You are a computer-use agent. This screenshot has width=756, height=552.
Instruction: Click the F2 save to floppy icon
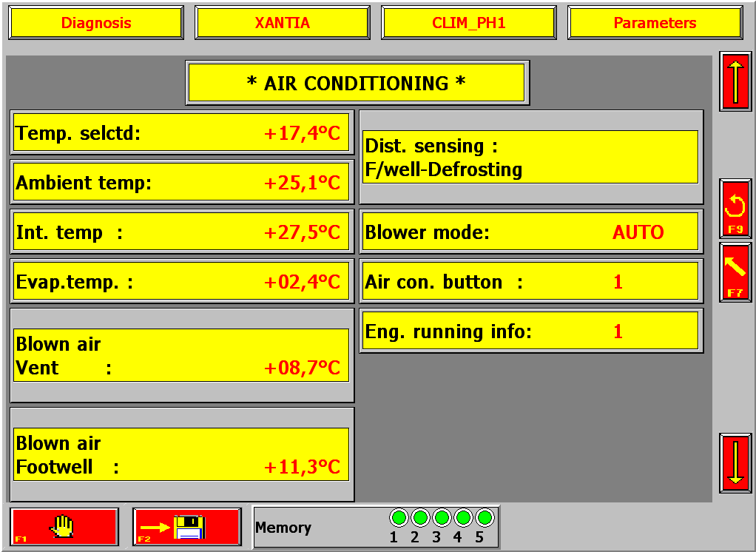[x=187, y=527]
